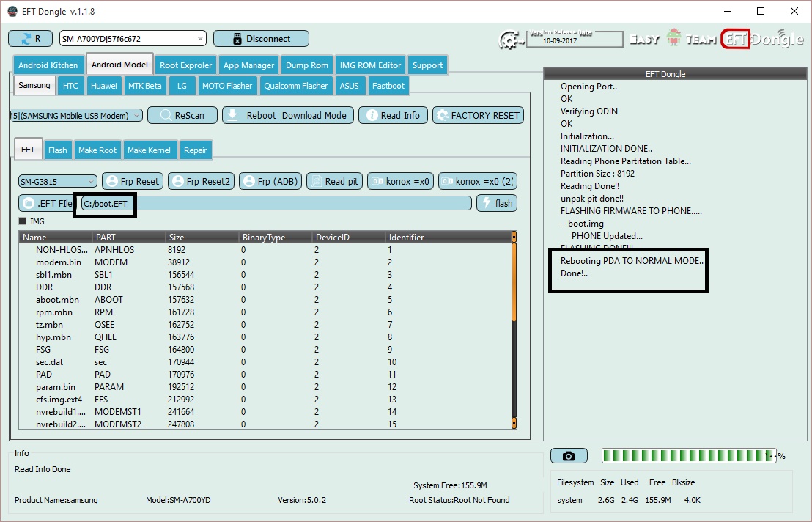Toggle the IMG checkbox

(22, 221)
